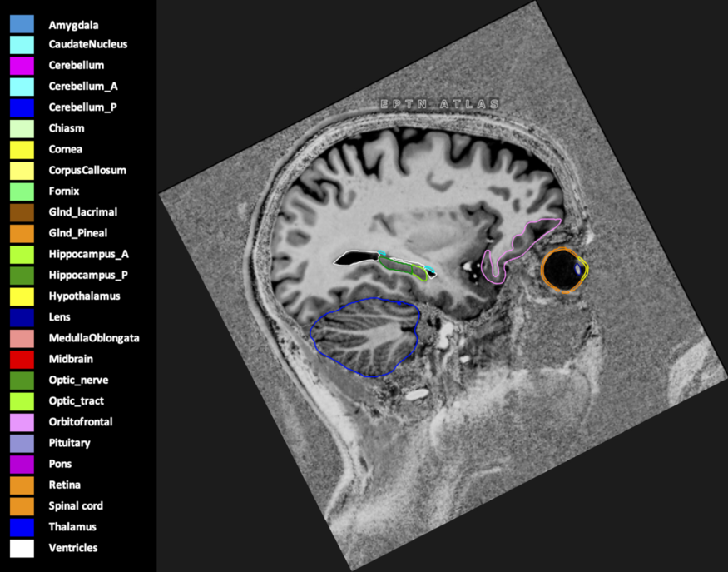
Task: Click the 'Hippocampus_P' label
Action: click(88, 276)
